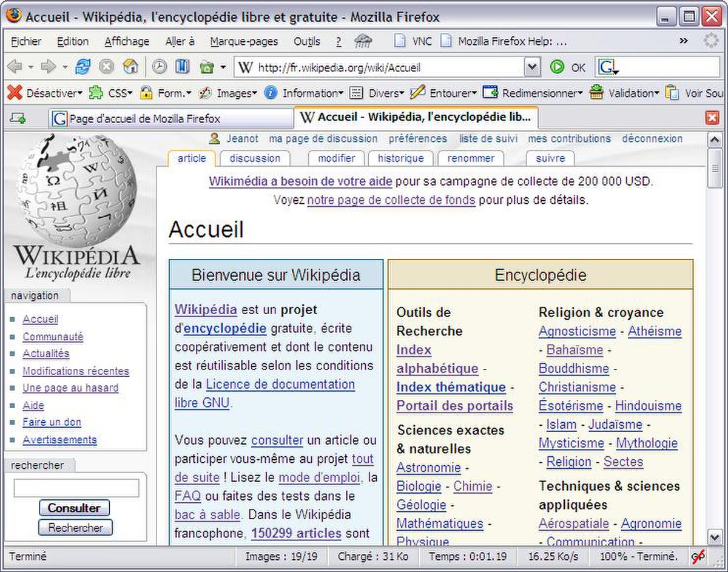Screen dimensions: 728x572
Task: Open the Affichage menu
Action: 127,41
